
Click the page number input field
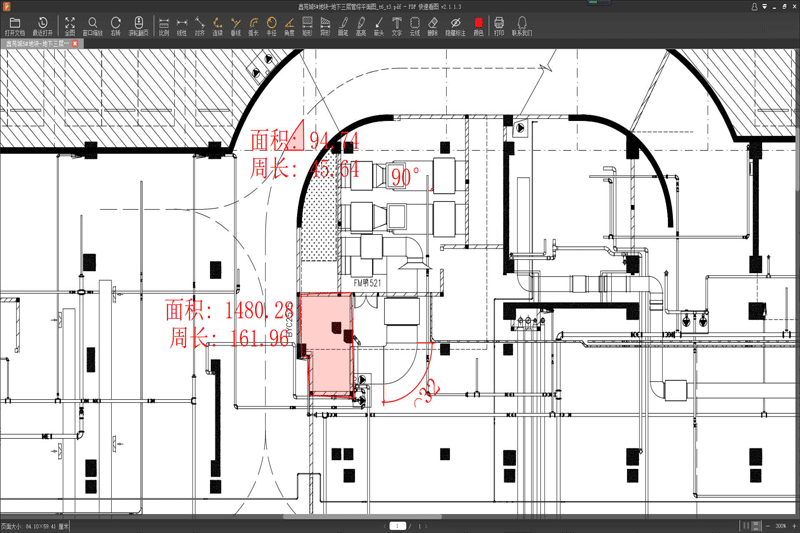(397, 526)
